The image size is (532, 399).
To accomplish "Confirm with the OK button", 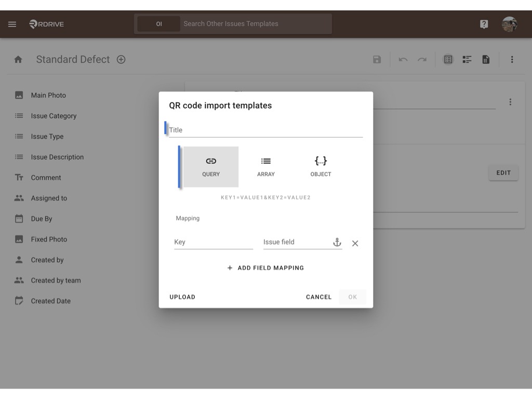I will click(x=353, y=297).
